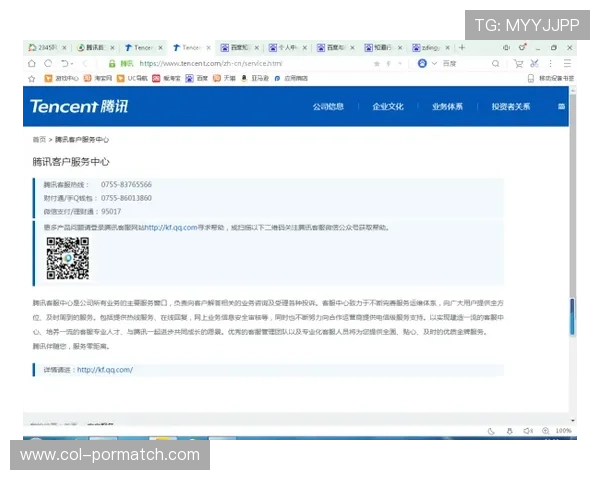The height and width of the screenshot is (480, 600).
Task: Switch to the 个人中 tab
Action: [x=287, y=47]
